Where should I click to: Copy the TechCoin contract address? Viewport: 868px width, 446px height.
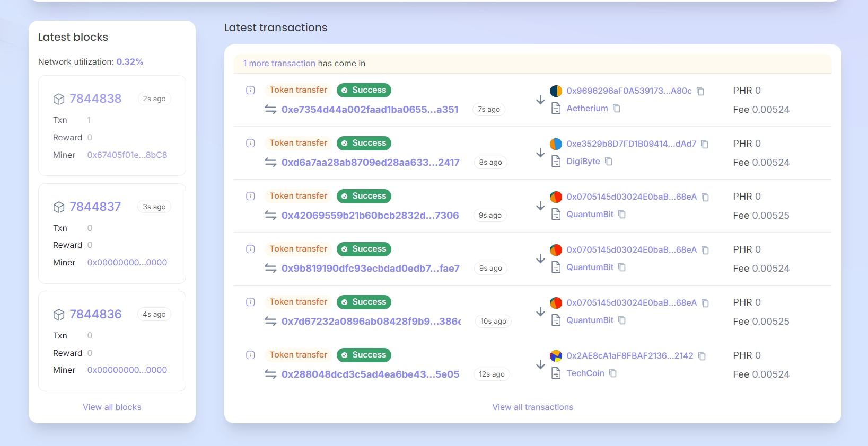coord(612,373)
